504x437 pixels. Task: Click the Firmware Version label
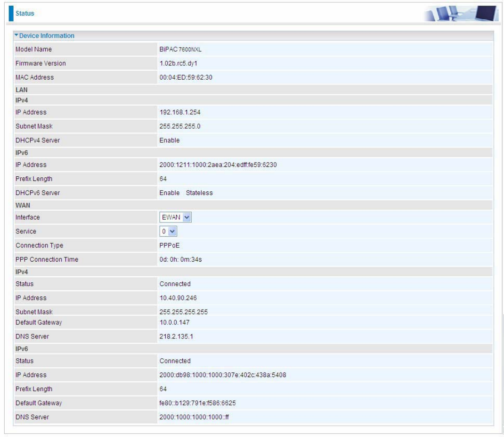click(41, 63)
